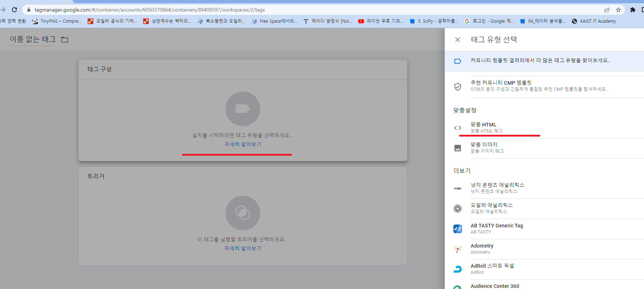
Task: Click the 오일러 애널리틱스 circular logo
Action: coord(458,208)
